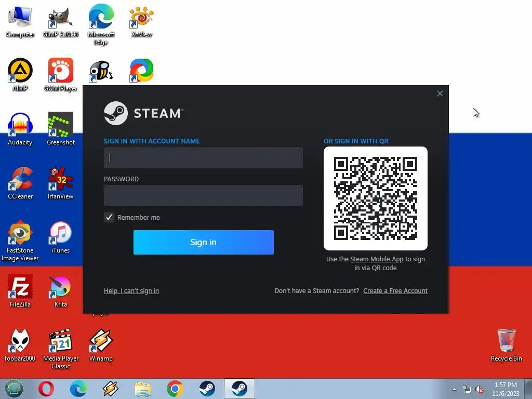Click the muted volume tray icon
This screenshot has height=399, width=532.
tap(480, 389)
